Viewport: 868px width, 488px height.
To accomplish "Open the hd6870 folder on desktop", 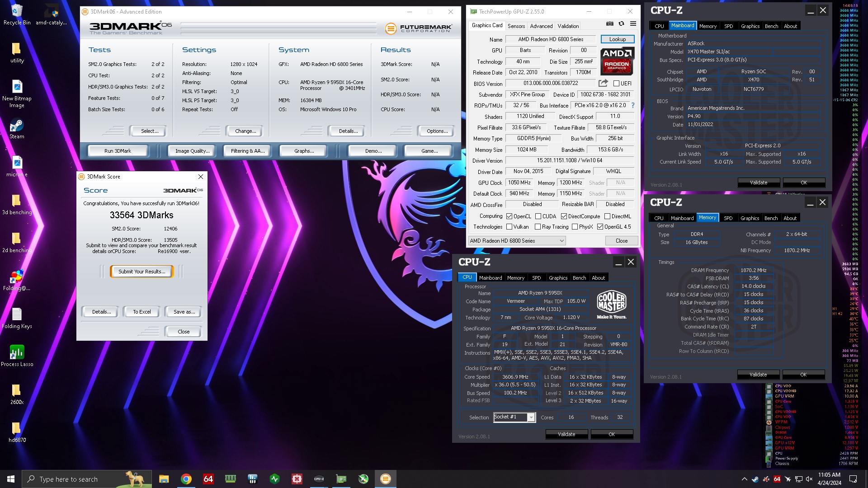I will pos(17,432).
